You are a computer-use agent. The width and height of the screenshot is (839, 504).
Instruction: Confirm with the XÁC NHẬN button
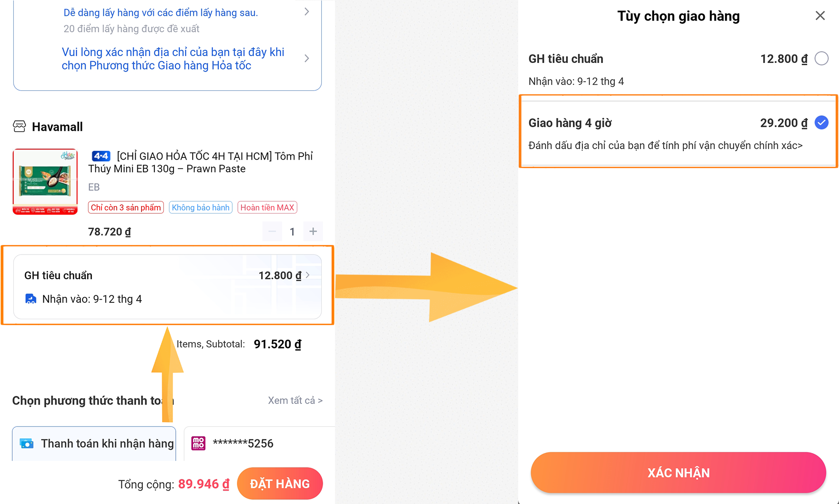tap(678, 473)
